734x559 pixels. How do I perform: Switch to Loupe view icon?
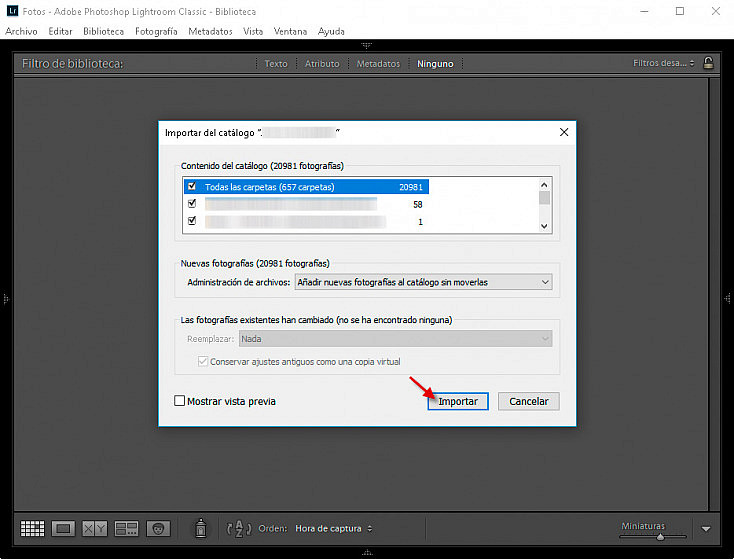point(63,529)
